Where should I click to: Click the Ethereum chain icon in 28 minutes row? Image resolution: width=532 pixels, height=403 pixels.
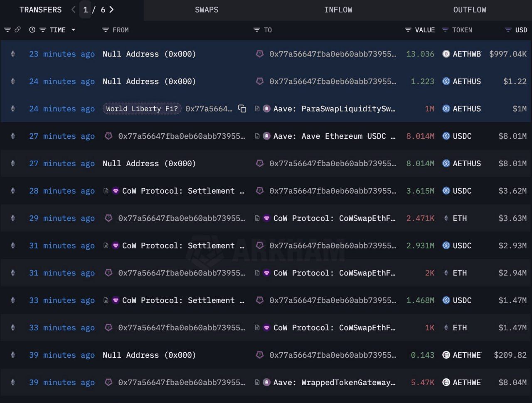pos(13,191)
